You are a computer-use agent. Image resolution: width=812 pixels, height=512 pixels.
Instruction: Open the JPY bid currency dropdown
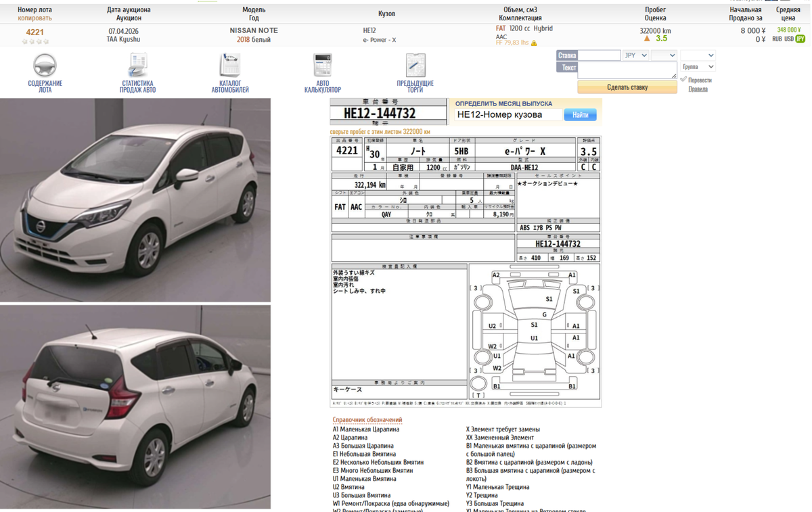click(635, 55)
